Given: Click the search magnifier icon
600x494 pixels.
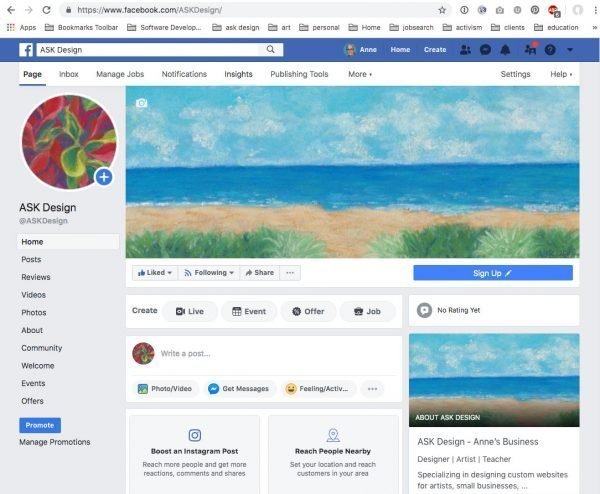Looking at the screenshot, I should tap(271, 49).
